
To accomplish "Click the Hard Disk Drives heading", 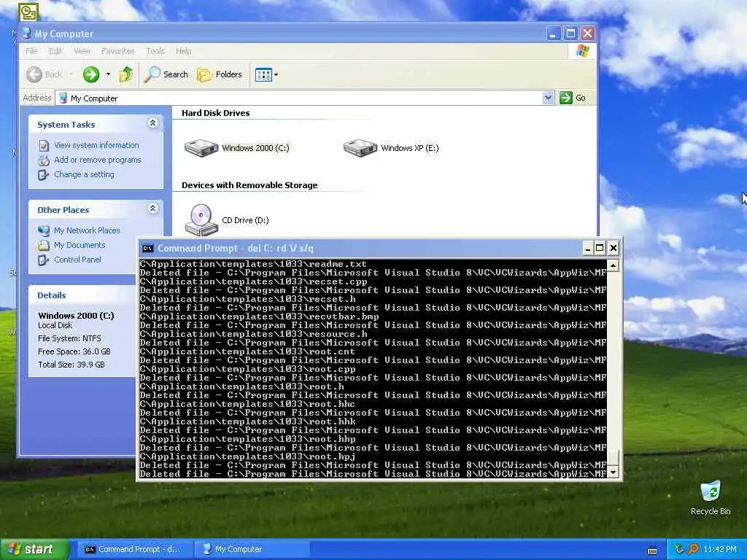I will [x=215, y=113].
